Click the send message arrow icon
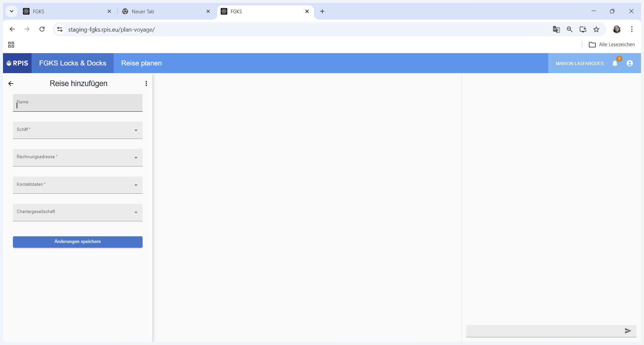This screenshot has height=345, width=644. click(628, 331)
